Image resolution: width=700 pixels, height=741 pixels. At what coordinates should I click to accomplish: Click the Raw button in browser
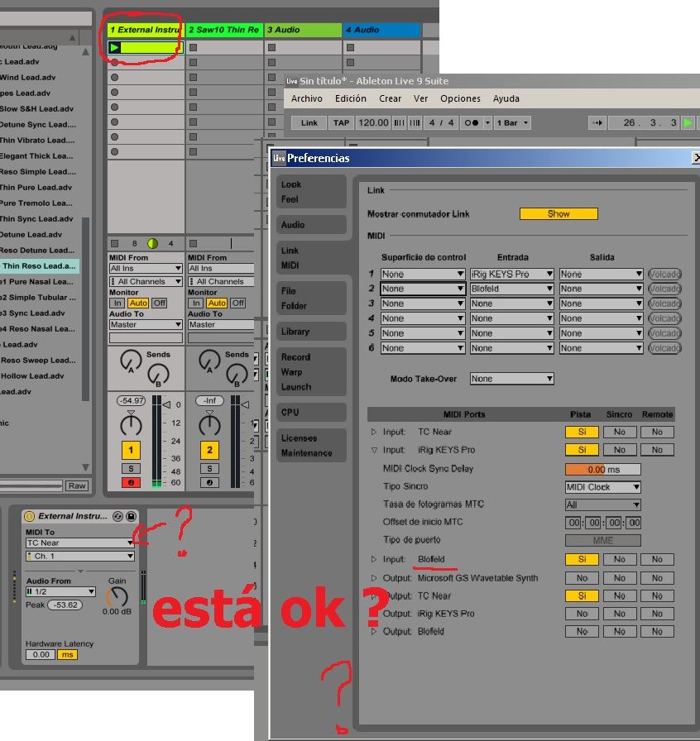click(77, 485)
